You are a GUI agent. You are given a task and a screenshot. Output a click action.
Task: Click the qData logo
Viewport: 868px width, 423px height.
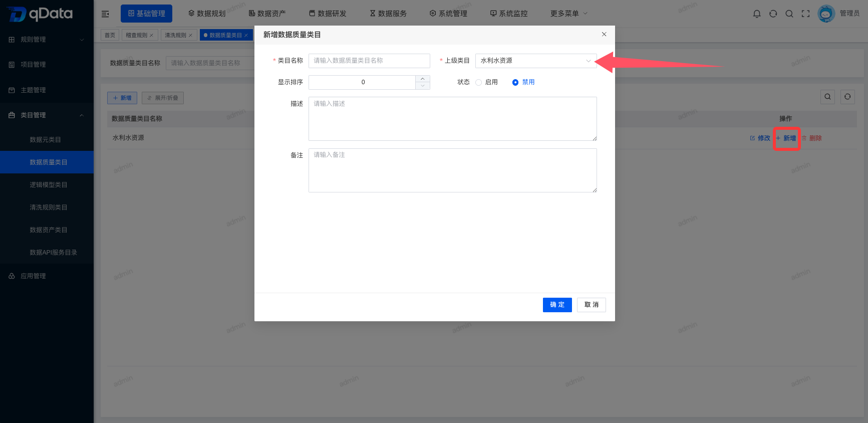40,14
